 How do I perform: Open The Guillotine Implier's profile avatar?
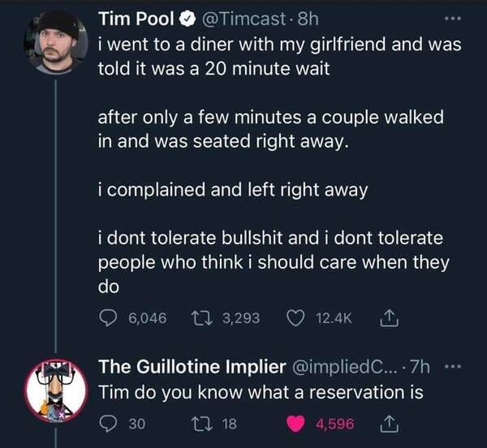tap(56, 391)
